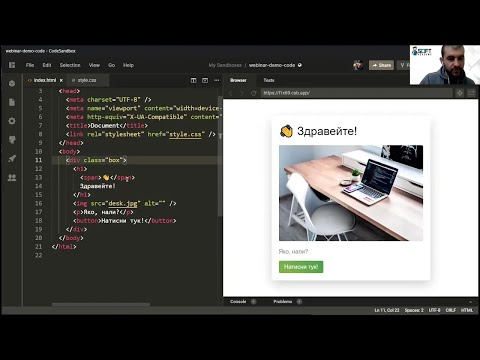
Task: Open the Selection menu
Action: click(x=70, y=65)
